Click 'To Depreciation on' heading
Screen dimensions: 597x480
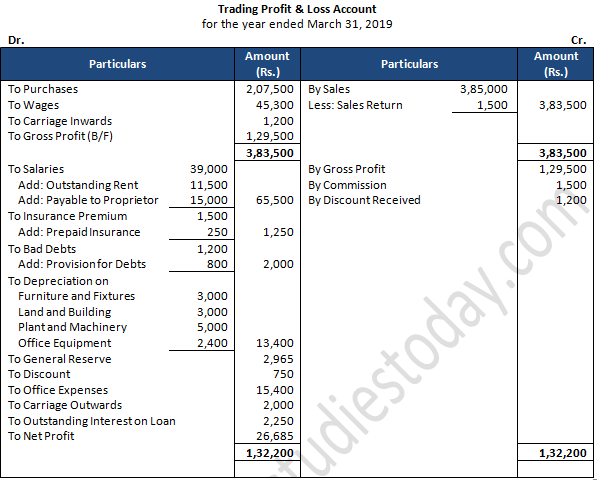(58, 281)
